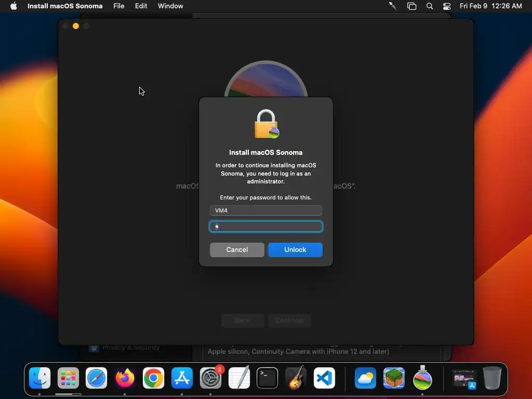Open the App Store from the Dock

click(182, 378)
